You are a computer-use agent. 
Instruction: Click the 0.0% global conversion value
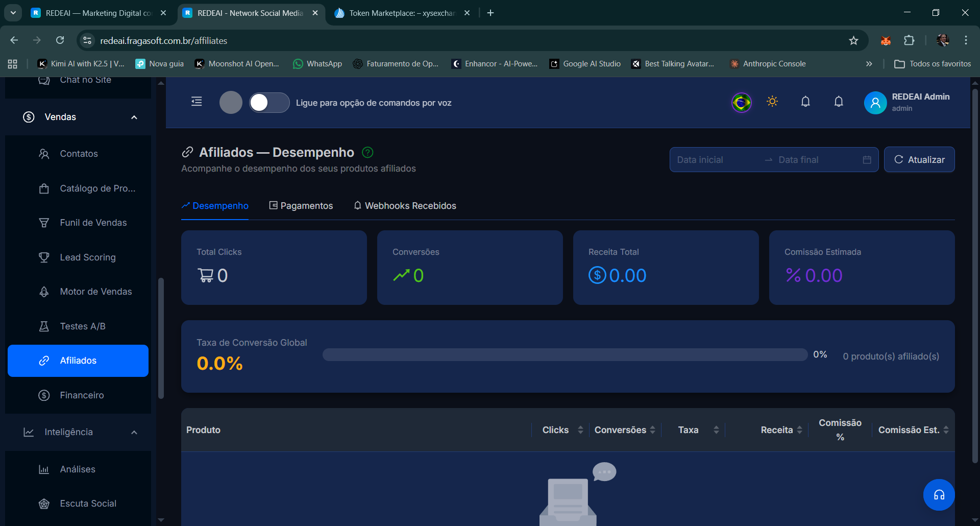tap(220, 364)
